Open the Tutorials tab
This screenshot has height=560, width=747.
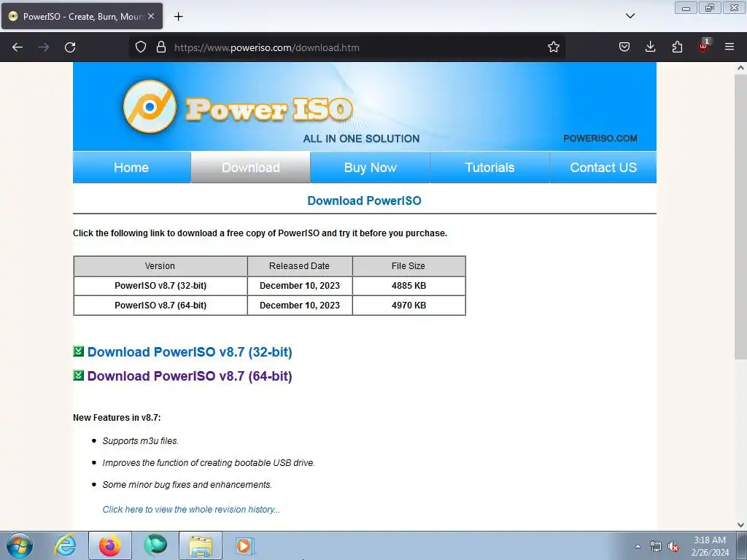pos(489,167)
